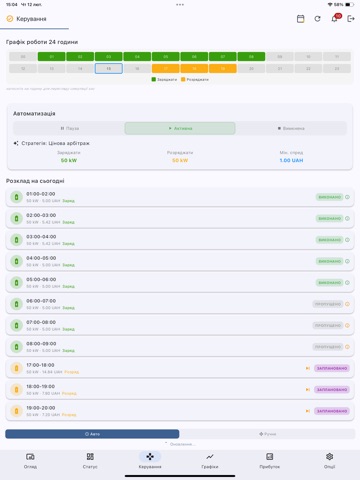
Task: Switch automation to Пауза mode
Action: (69, 128)
